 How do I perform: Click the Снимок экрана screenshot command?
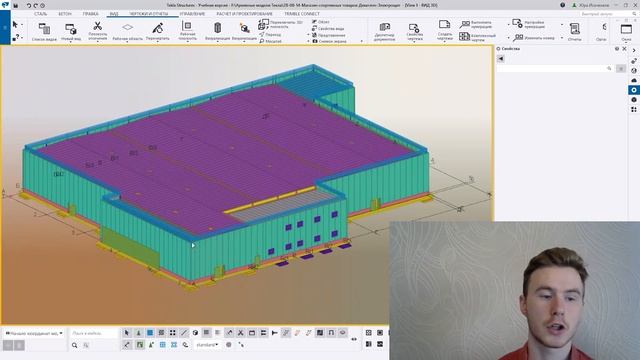click(329, 41)
